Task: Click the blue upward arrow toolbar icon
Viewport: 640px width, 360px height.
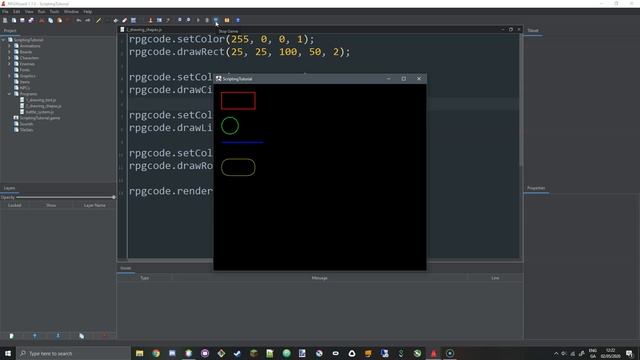Action: pos(238,20)
